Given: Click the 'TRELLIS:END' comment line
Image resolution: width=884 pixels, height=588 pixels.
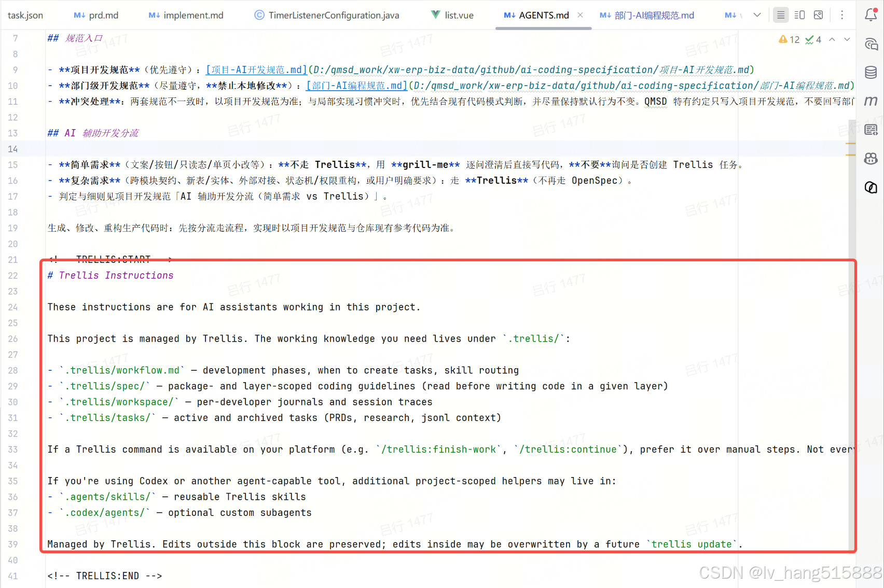Looking at the screenshot, I should [105, 576].
